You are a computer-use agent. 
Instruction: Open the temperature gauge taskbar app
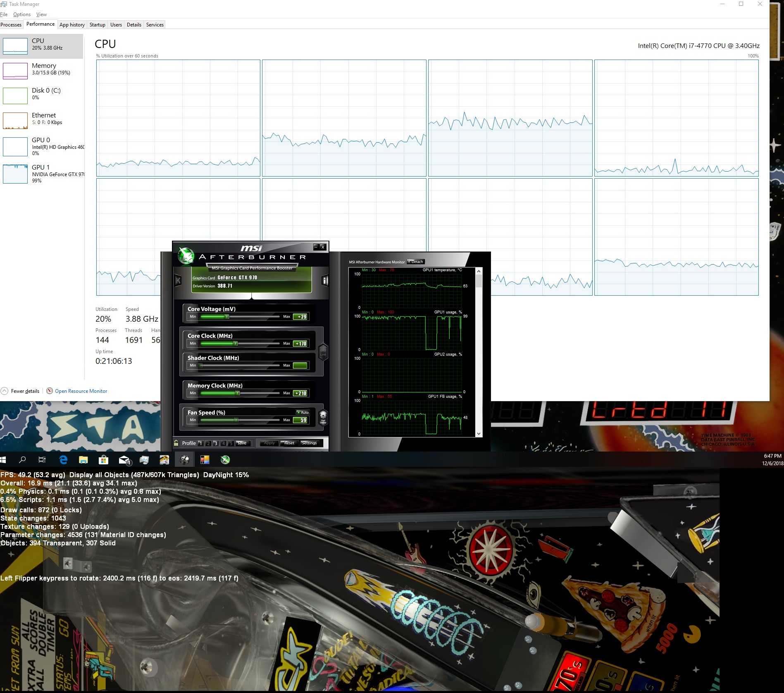[x=164, y=460]
